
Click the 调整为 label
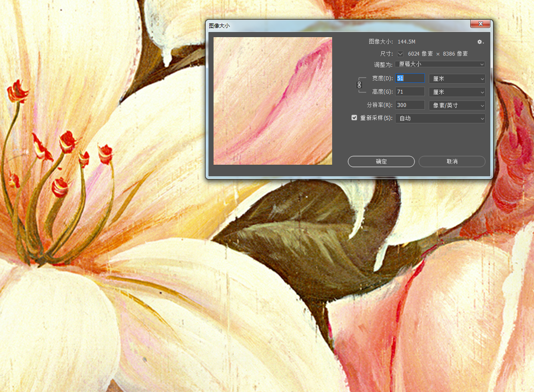383,65
